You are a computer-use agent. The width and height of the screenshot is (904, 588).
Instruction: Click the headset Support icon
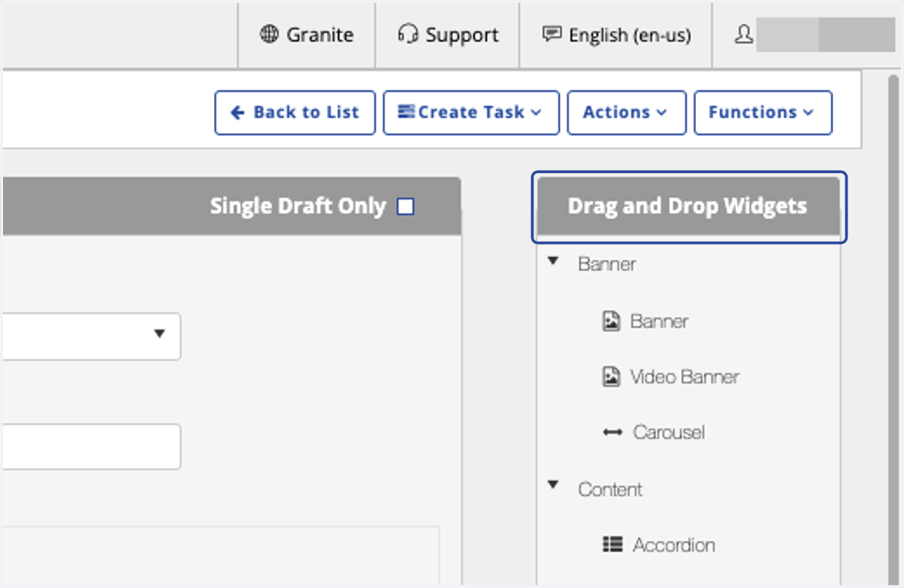408,35
